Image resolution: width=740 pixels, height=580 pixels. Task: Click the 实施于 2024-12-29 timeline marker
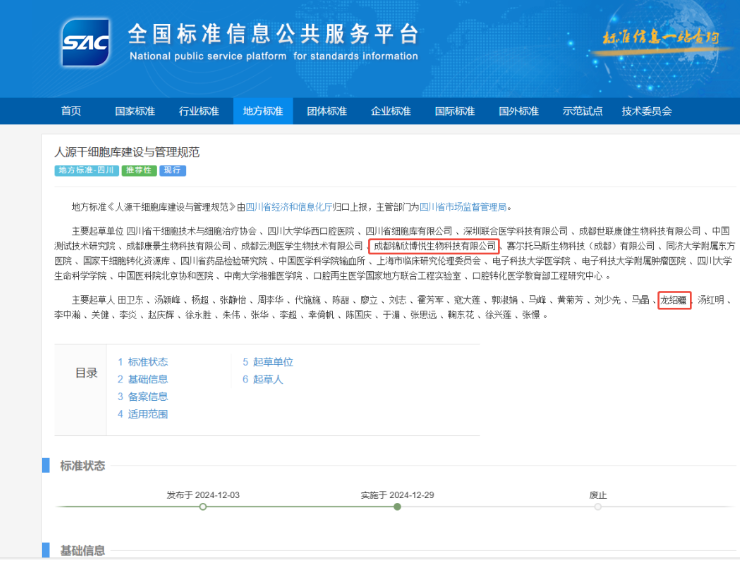click(x=397, y=507)
